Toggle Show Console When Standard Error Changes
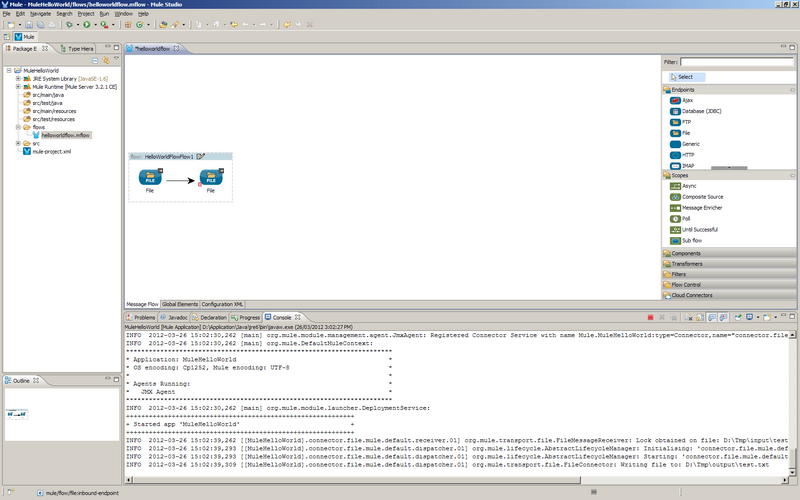The image size is (800, 500). point(723,317)
